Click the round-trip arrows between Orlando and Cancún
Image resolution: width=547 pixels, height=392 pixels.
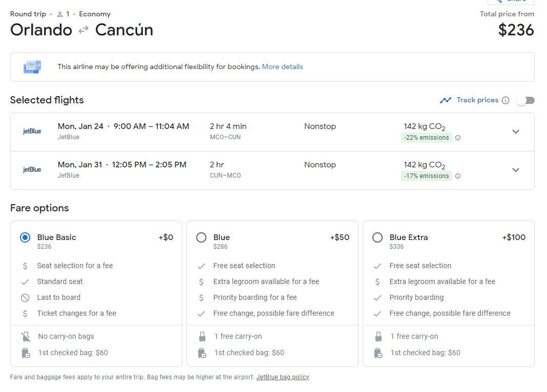pyautogui.click(x=83, y=30)
